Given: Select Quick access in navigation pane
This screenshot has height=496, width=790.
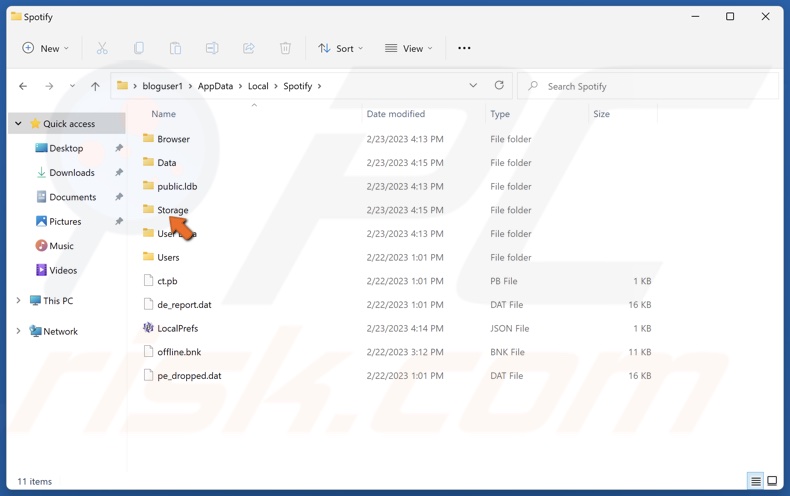Looking at the screenshot, I should (x=69, y=124).
